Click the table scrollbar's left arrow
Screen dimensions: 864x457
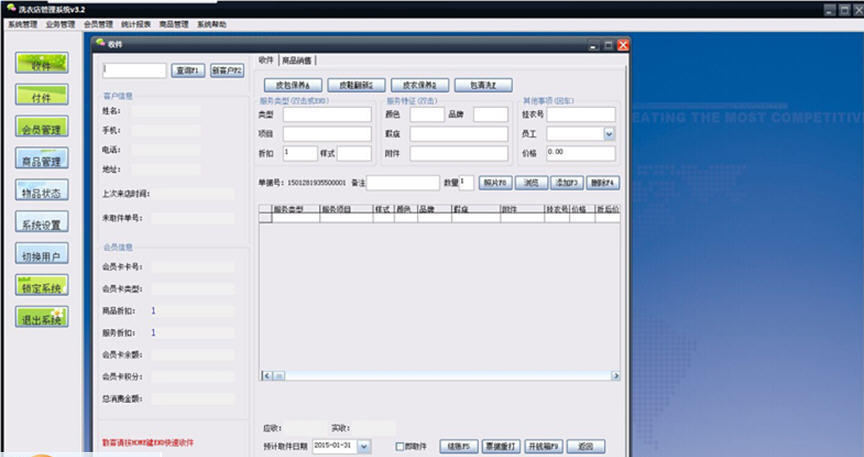(267, 376)
